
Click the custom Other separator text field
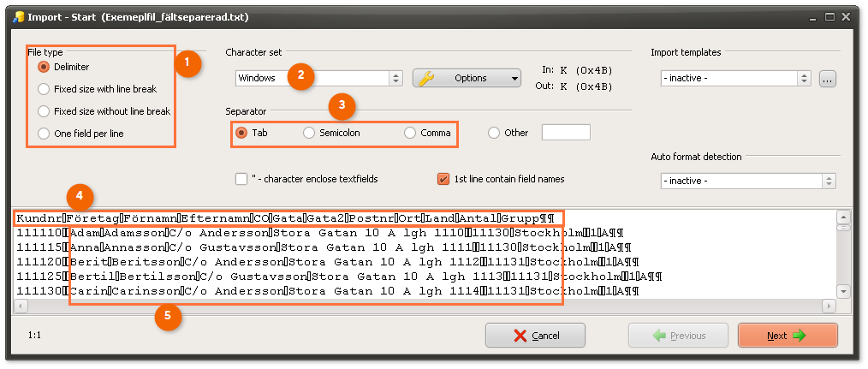(566, 133)
